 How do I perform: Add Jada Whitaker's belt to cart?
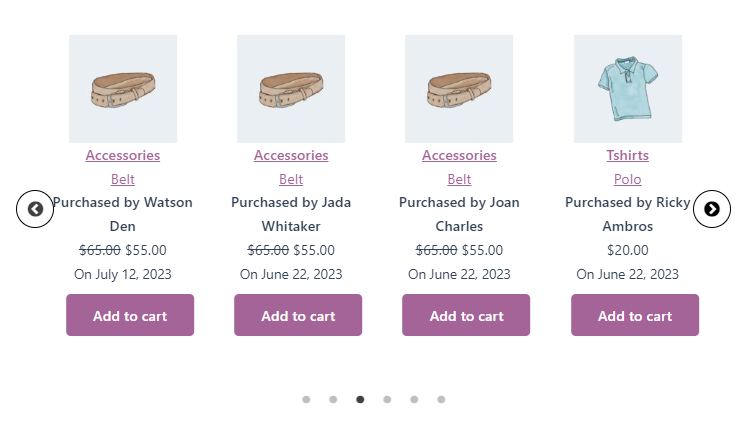click(x=298, y=315)
